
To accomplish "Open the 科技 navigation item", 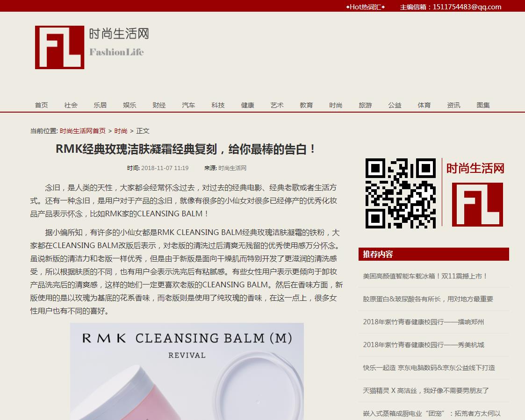I will coord(218,105).
